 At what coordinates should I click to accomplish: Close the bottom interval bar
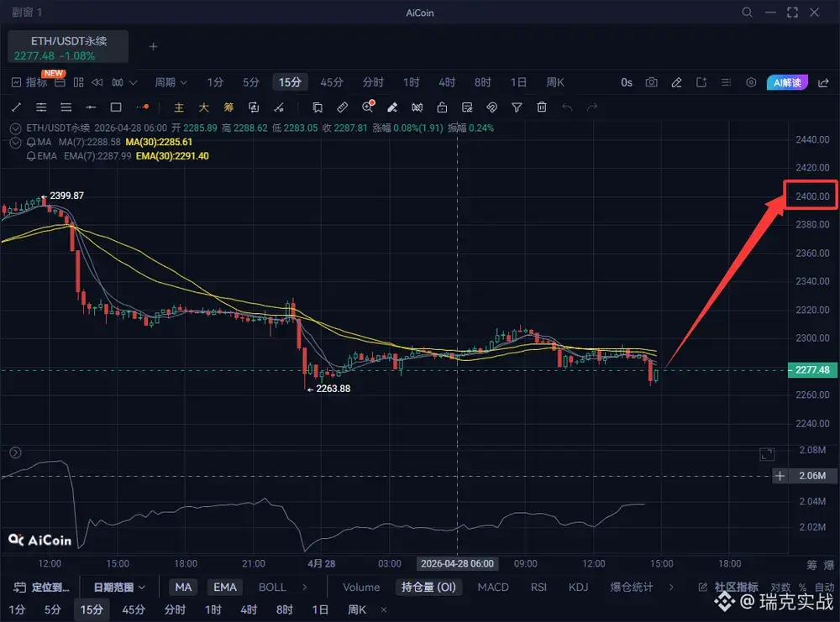pyautogui.click(x=384, y=609)
